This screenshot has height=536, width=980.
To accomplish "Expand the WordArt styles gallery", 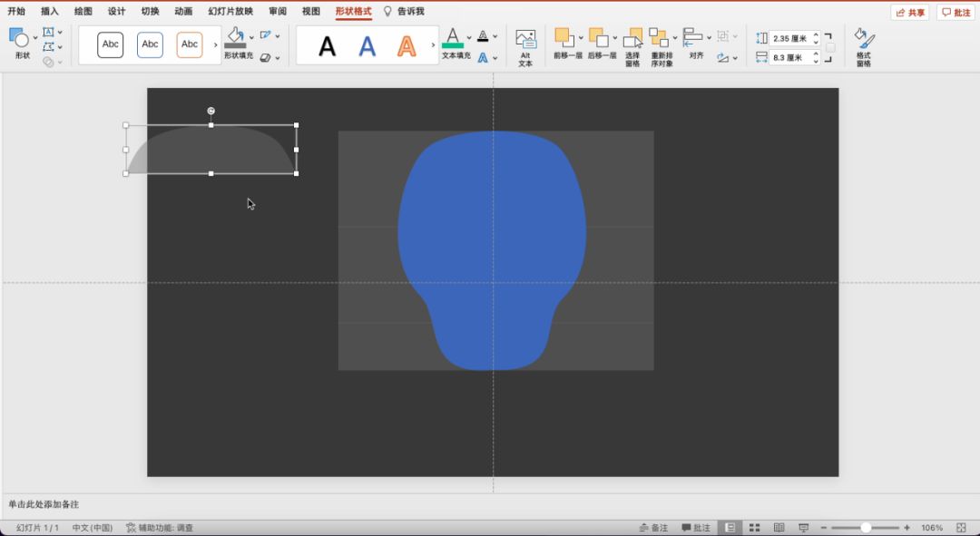I will 433,45.
